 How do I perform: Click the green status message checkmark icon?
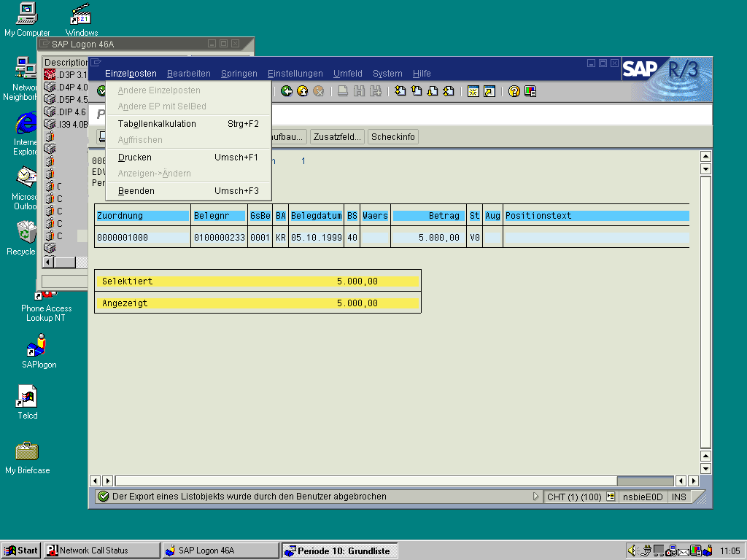[x=103, y=496]
